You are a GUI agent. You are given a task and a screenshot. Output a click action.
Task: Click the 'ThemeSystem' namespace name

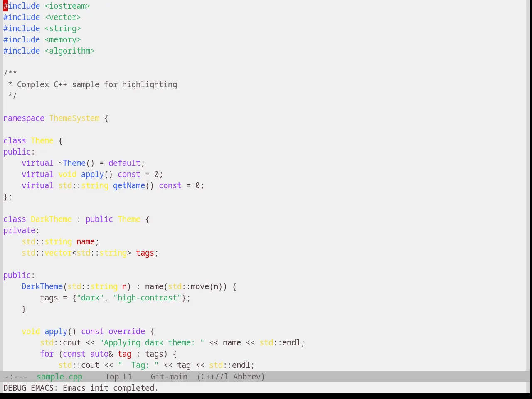(74, 118)
